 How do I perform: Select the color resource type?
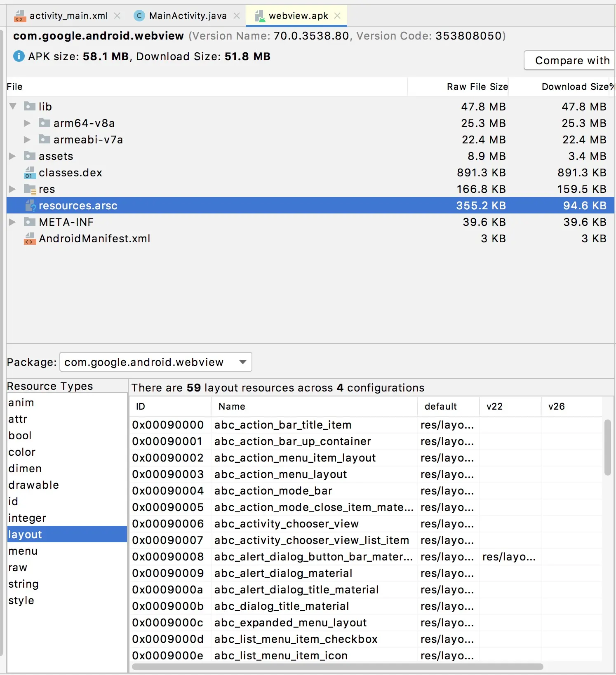67,452
